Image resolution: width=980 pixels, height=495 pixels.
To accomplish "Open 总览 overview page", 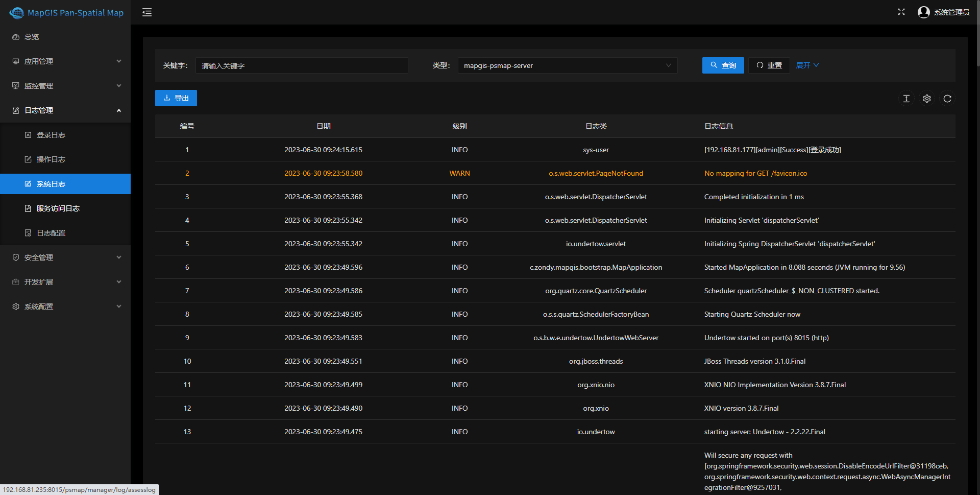I will 65,37.
